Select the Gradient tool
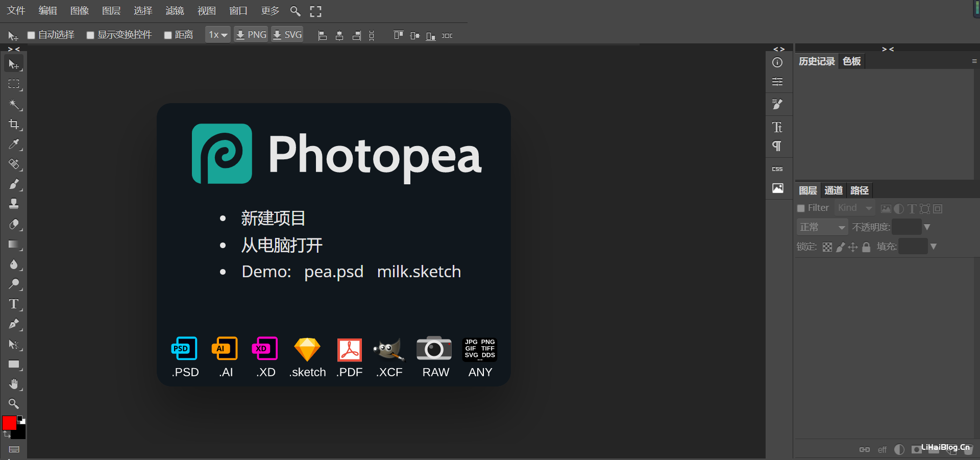Screen dimensions: 980x460 (x=14, y=245)
